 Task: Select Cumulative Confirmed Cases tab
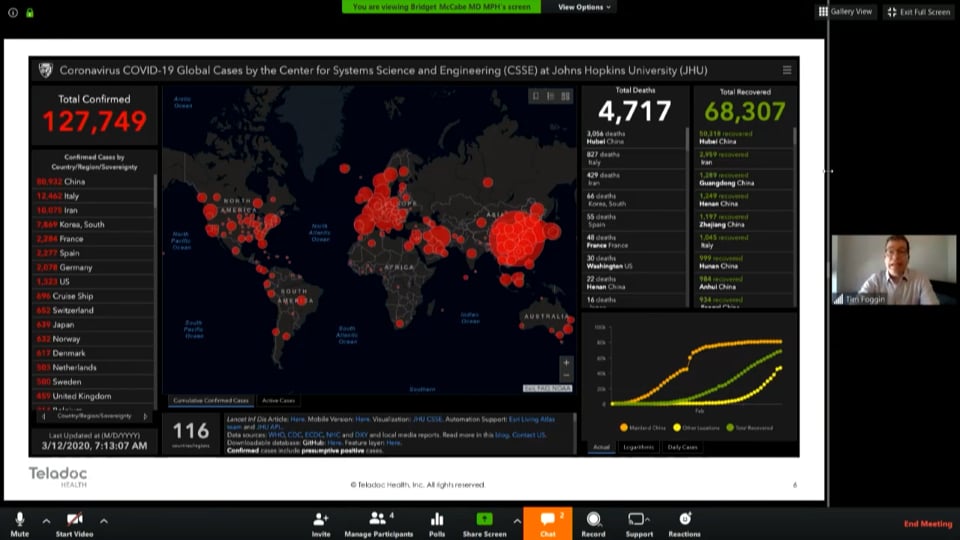(211, 400)
